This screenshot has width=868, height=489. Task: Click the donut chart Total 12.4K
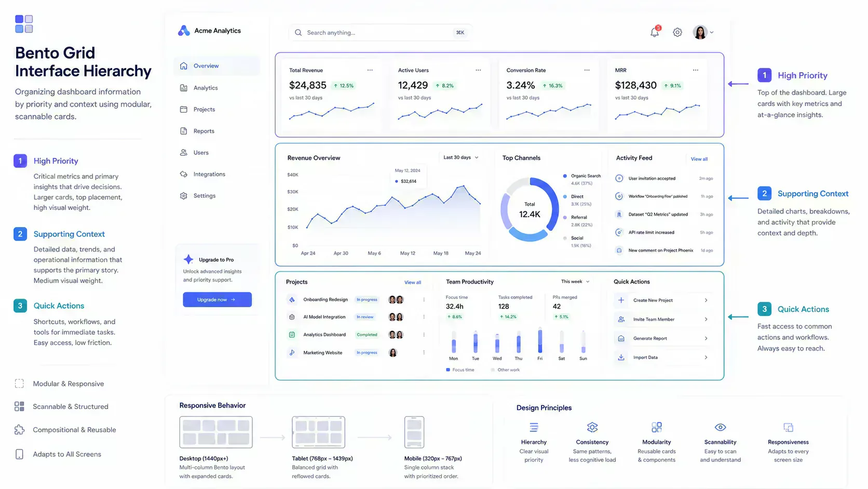[x=530, y=210]
